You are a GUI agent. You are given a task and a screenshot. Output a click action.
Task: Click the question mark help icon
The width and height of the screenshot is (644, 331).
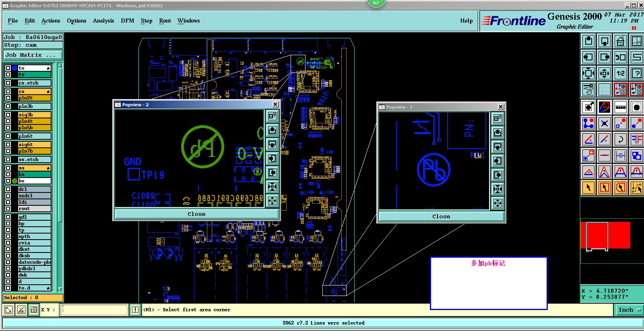point(637,73)
